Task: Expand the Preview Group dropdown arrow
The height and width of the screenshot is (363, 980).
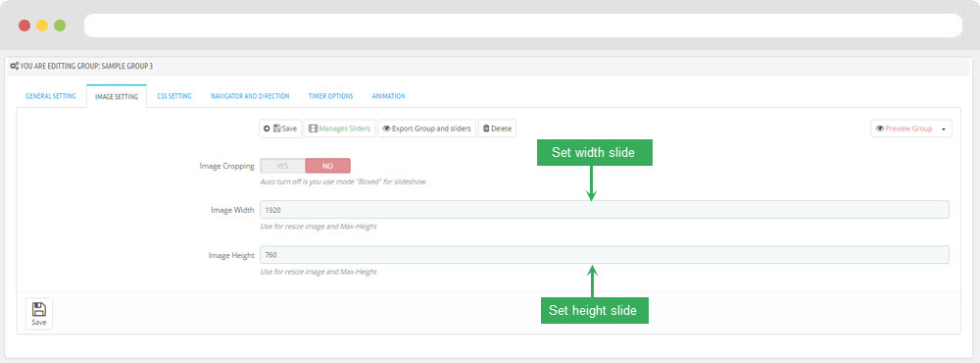Action: (x=943, y=129)
